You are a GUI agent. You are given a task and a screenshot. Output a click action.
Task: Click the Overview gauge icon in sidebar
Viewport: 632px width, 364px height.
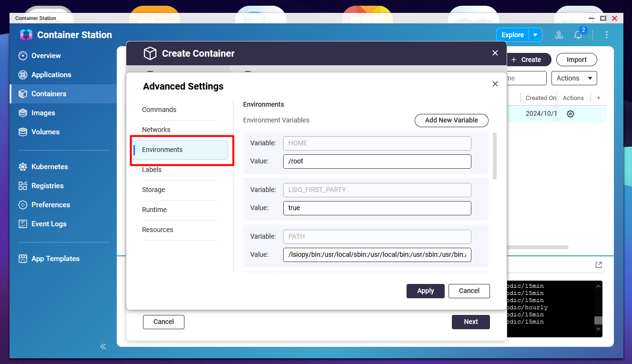(23, 56)
